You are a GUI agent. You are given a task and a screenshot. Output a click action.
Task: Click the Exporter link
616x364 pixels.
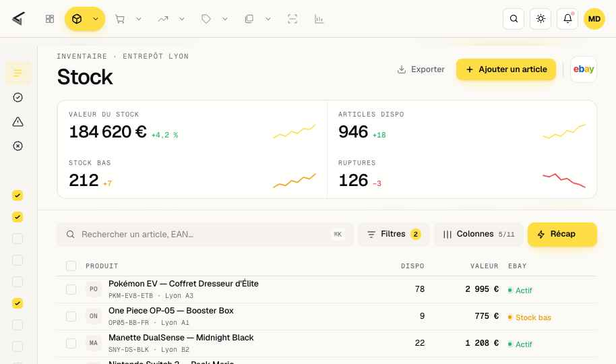click(421, 69)
